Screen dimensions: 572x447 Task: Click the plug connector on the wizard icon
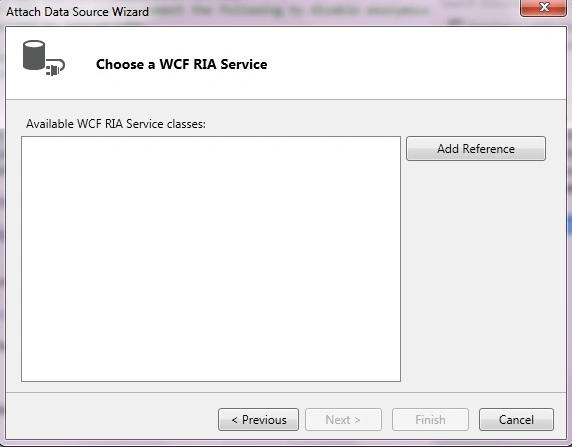[x=55, y=68]
